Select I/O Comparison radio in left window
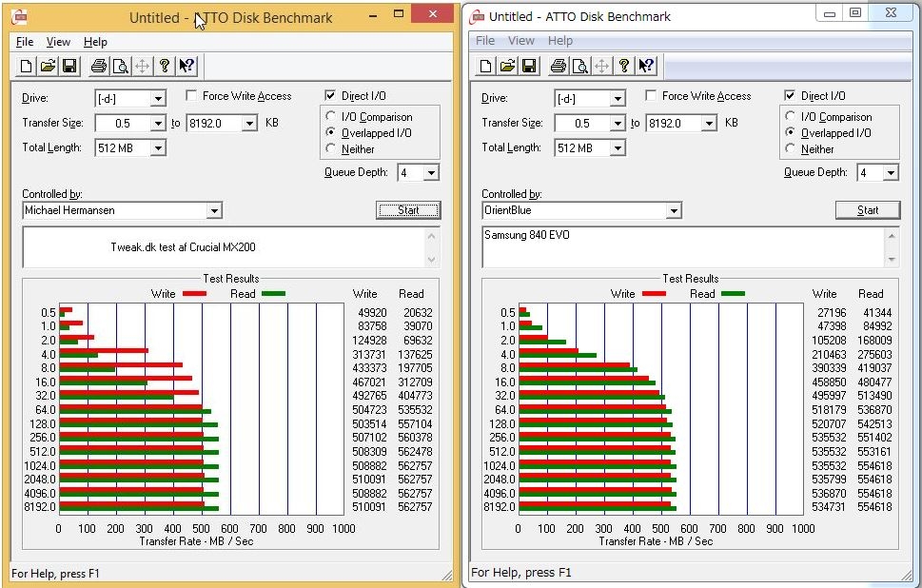The width and height of the screenshot is (922, 588). 331,116
